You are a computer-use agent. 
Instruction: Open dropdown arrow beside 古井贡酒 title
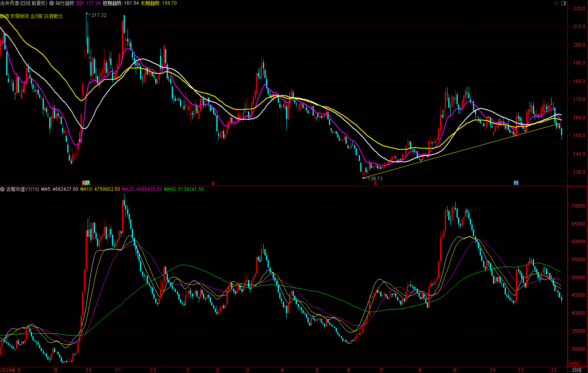click(52, 3)
